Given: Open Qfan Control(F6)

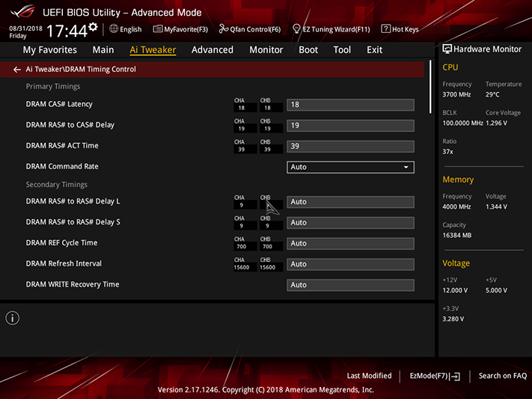Looking at the screenshot, I should 250,29.
